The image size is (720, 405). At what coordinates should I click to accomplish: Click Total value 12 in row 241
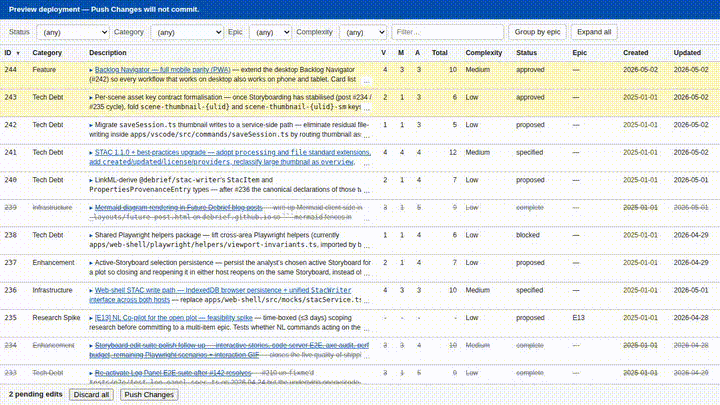tap(453, 152)
